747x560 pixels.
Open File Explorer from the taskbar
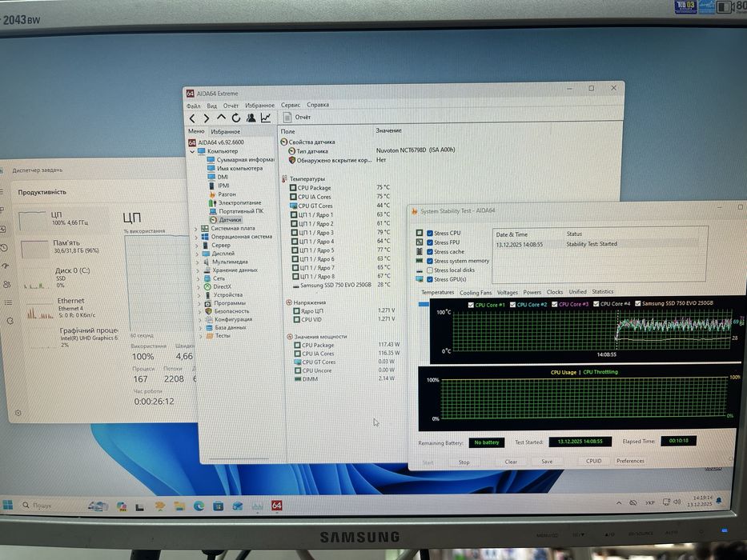click(179, 506)
